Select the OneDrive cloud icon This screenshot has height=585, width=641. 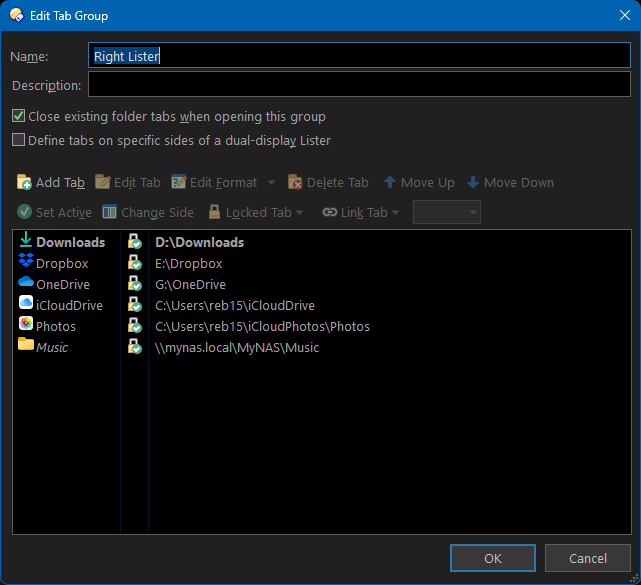[x=26, y=282]
